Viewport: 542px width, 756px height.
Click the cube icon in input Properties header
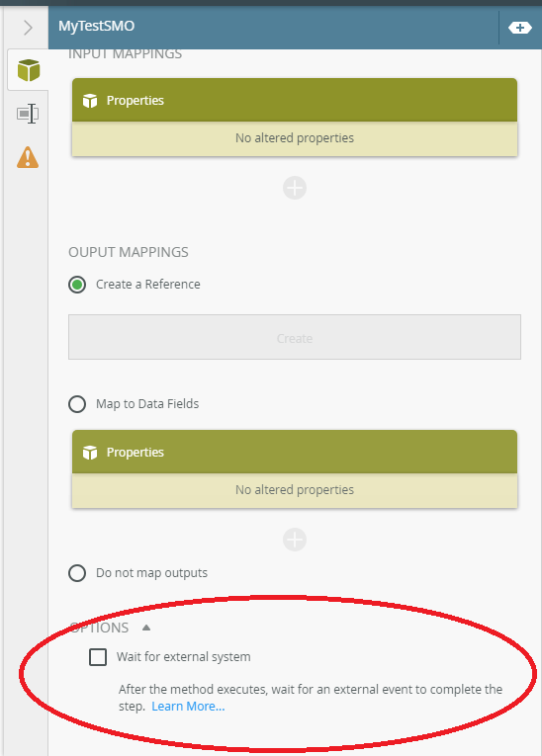[x=90, y=101]
